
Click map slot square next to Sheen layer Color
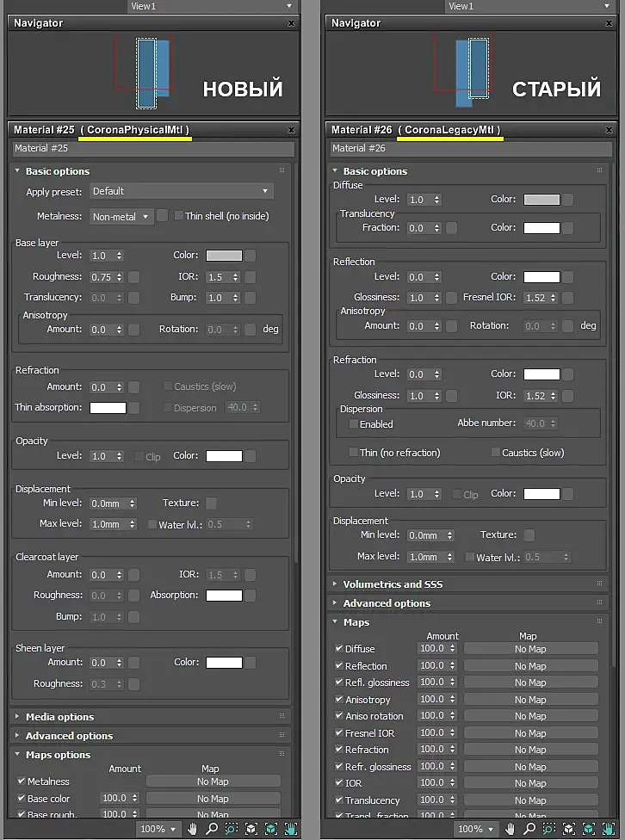(x=251, y=663)
